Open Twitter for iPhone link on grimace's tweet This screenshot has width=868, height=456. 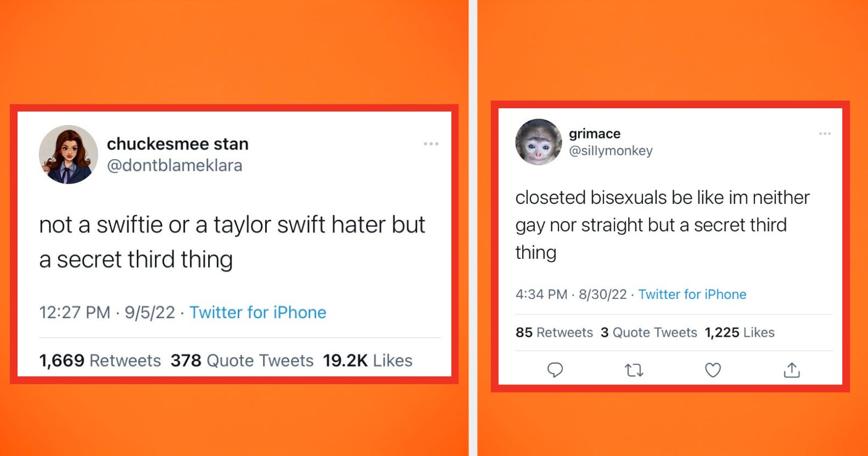point(692,294)
